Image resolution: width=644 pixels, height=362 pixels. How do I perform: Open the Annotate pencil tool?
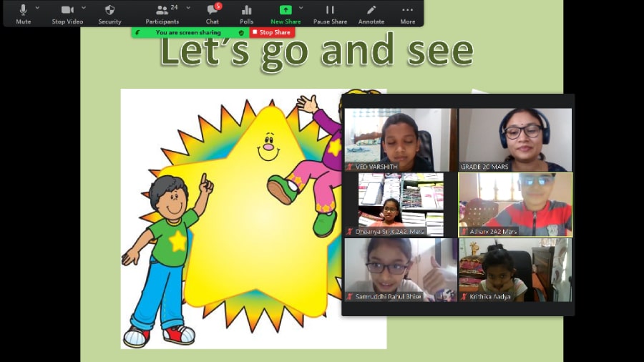click(371, 13)
